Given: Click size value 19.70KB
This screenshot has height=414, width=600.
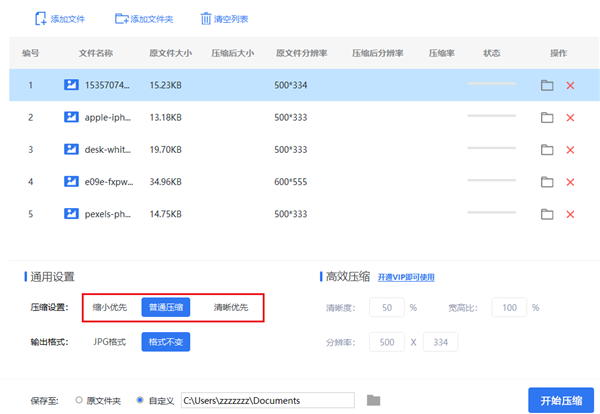Looking at the screenshot, I should [x=165, y=150].
